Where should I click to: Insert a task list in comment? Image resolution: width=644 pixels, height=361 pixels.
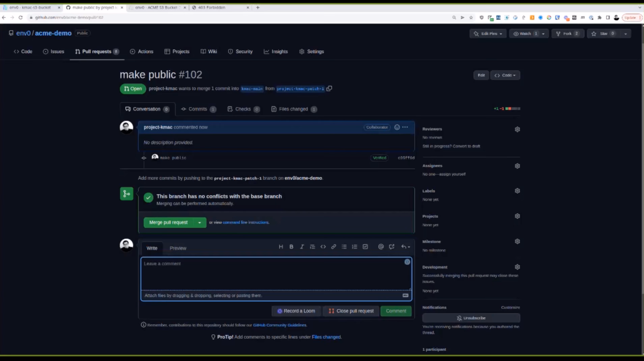[x=365, y=247]
